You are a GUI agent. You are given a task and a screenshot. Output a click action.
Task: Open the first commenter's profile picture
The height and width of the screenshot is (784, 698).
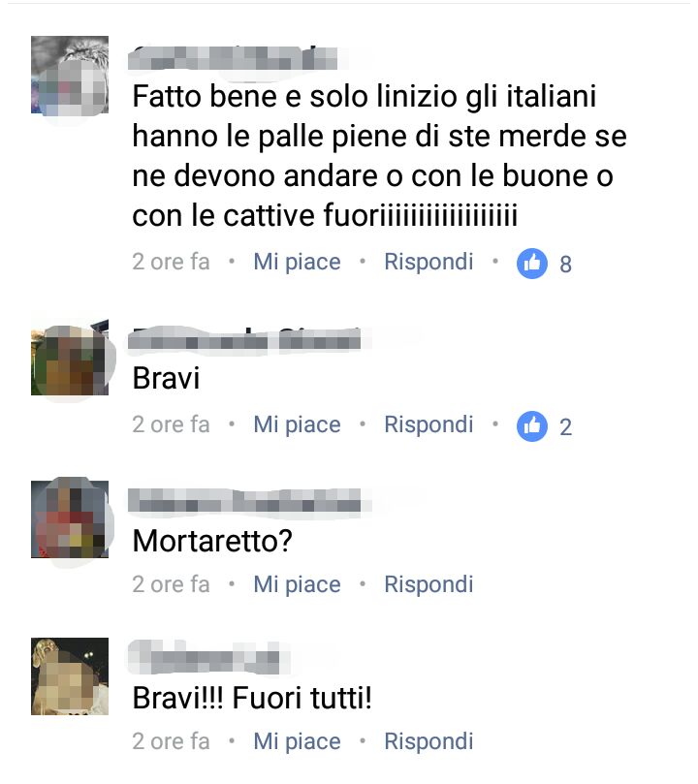coord(70,75)
